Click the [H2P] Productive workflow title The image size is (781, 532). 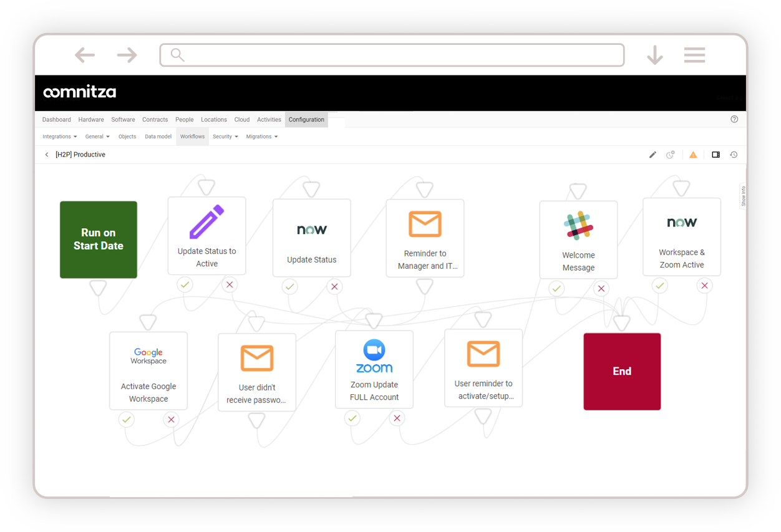coord(80,155)
